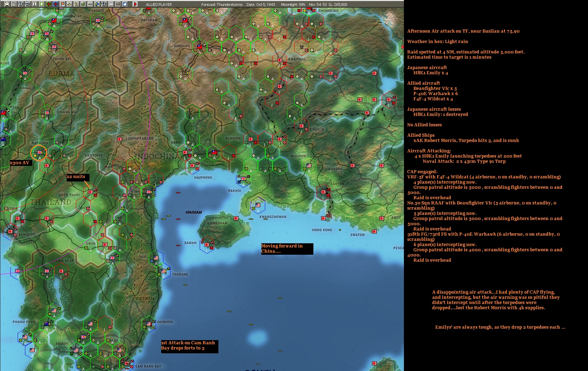Select the Japanese unit at Udon Thani

click(x=90, y=192)
